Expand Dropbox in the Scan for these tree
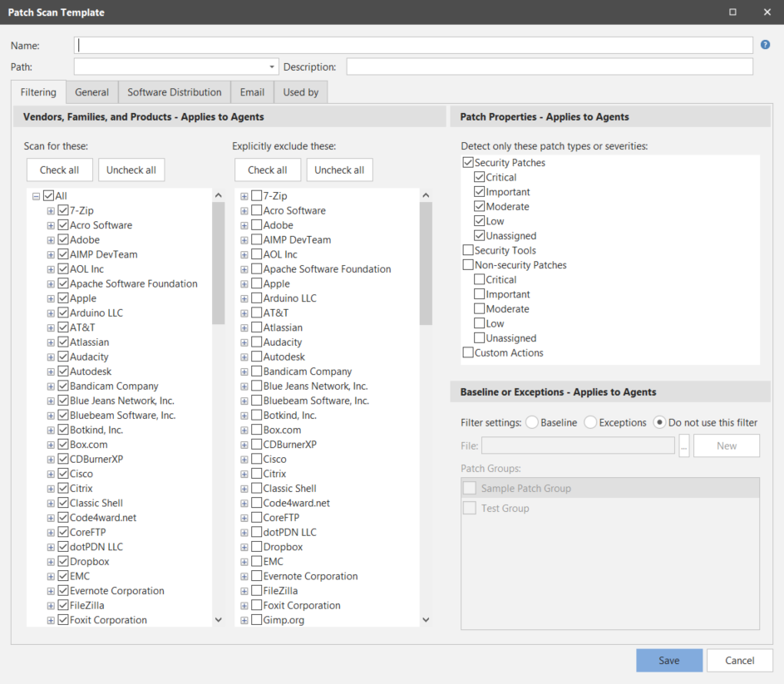Image resolution: width=784 pixels, height=684 pixels. click(x=51, y=562)
